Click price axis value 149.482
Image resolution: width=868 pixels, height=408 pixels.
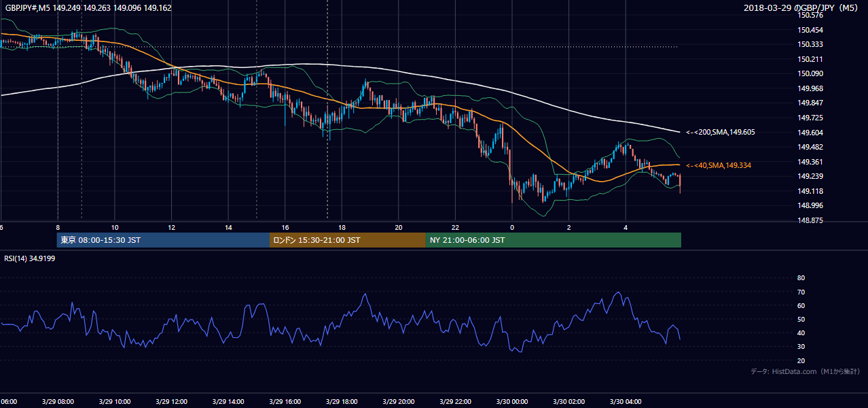810,147
